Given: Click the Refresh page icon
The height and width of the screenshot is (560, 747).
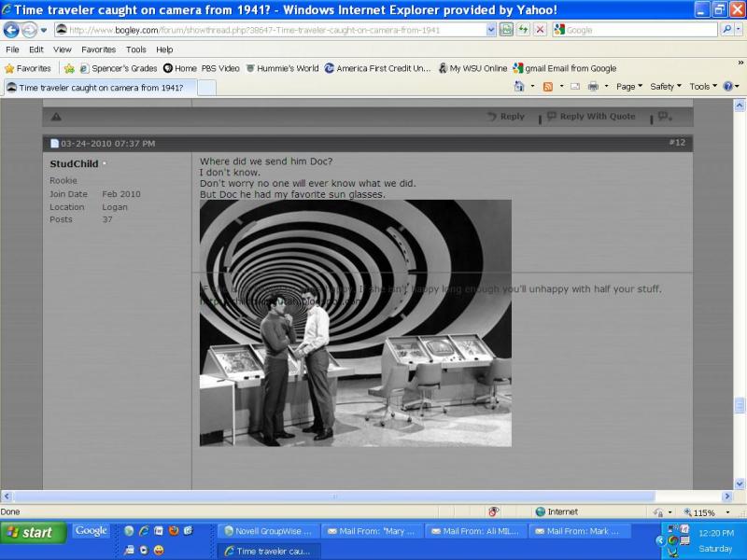Looking at the screenshot, I should pos(523,30).
